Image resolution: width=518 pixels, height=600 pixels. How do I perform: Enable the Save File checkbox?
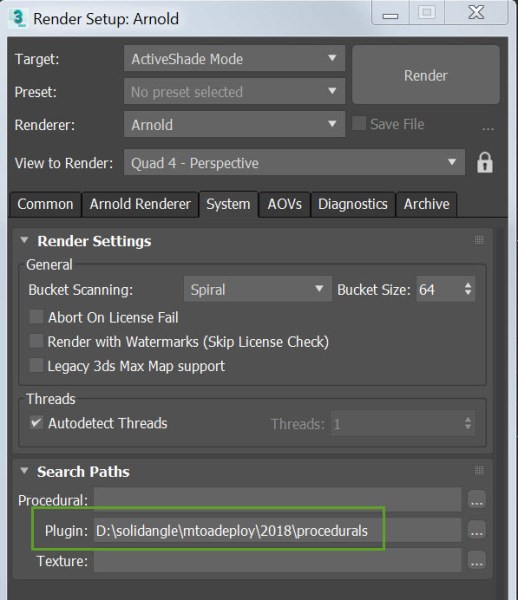tap(359, 124)
